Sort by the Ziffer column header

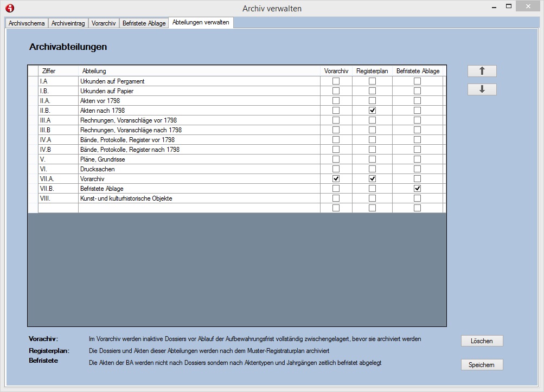(58, 71)
